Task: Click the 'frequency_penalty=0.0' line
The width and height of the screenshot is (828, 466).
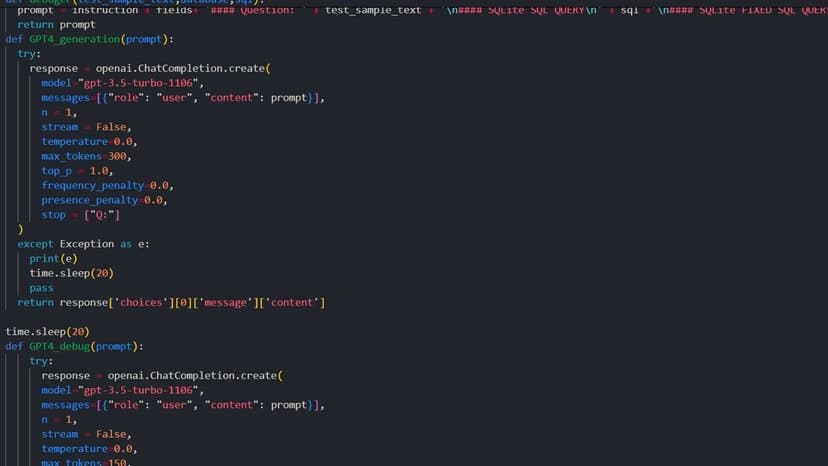Action: [x=107, y=185]
